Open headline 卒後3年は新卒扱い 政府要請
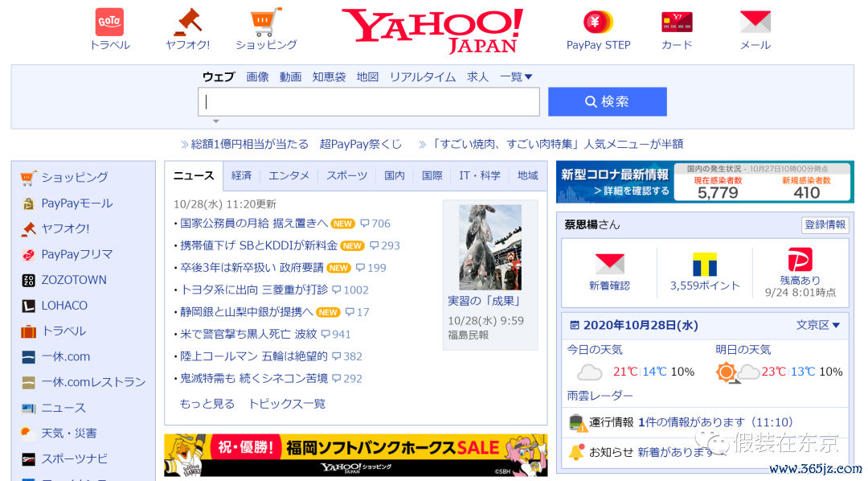Screen dimensions: 868x481 click(252, 268)
